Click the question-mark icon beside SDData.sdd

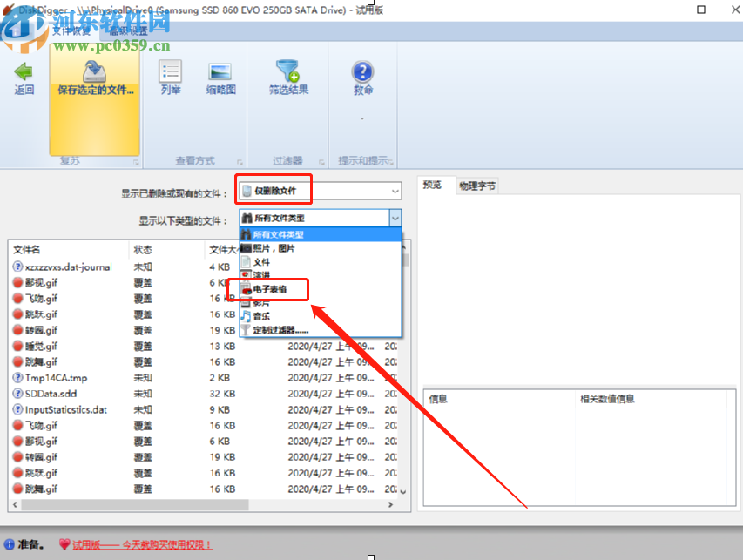coord(17,394)
